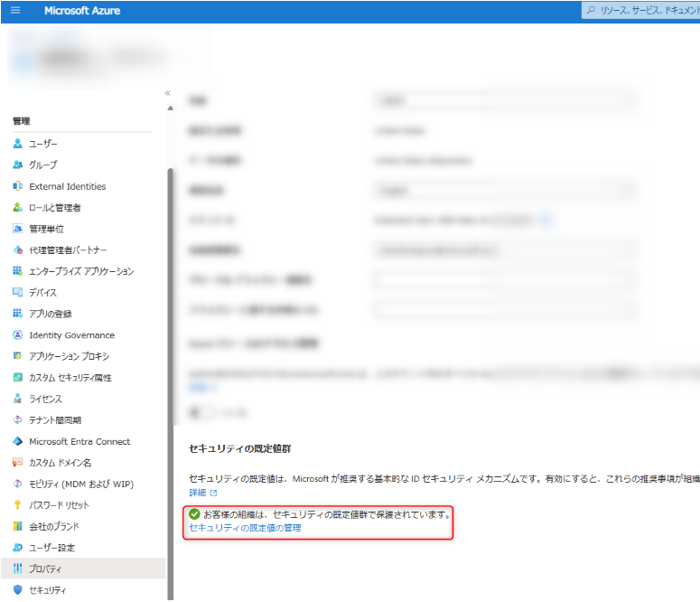Click the グループ (Groups) icon
The width and height of the screenshot is (700, 602).
18,165
